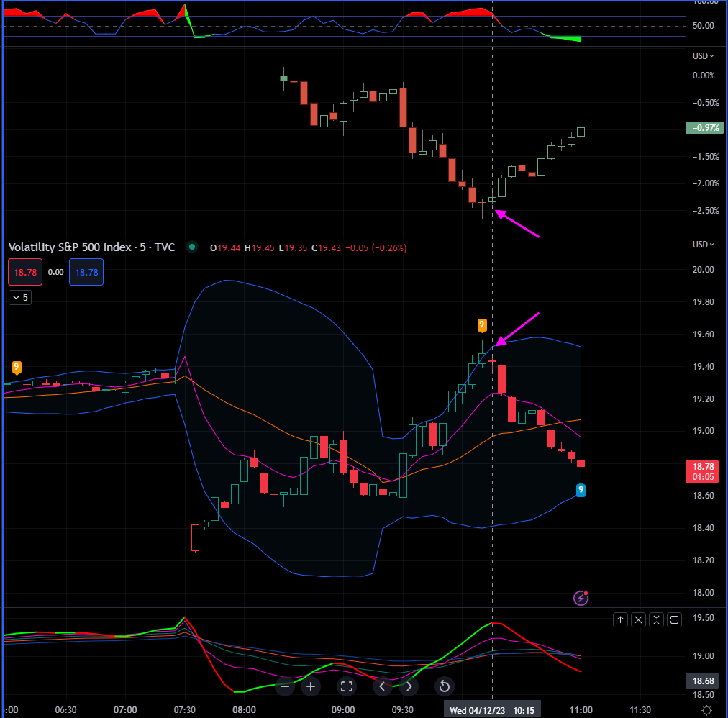Click the zoom out minus button

pos(285,686)
